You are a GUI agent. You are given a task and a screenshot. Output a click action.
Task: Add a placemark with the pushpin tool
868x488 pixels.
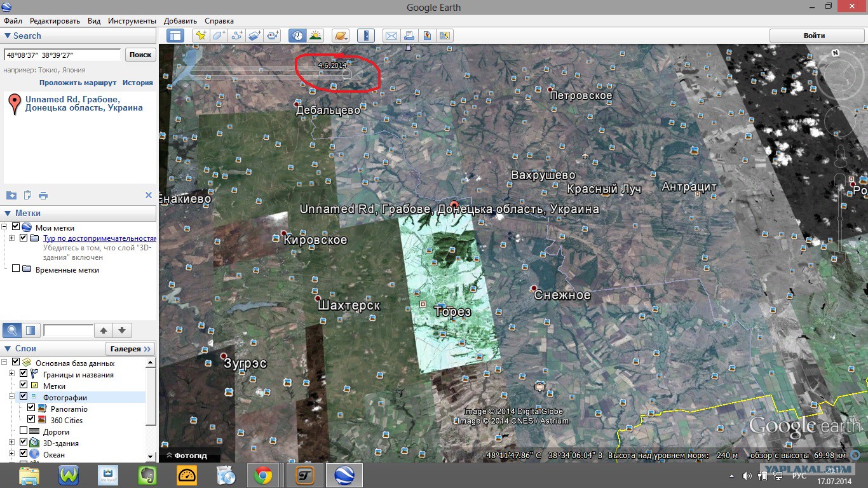tap(201, 36)
